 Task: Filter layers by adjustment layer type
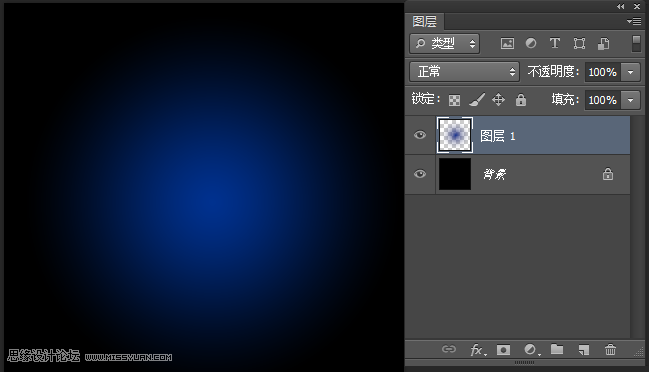tap(531, 43)
